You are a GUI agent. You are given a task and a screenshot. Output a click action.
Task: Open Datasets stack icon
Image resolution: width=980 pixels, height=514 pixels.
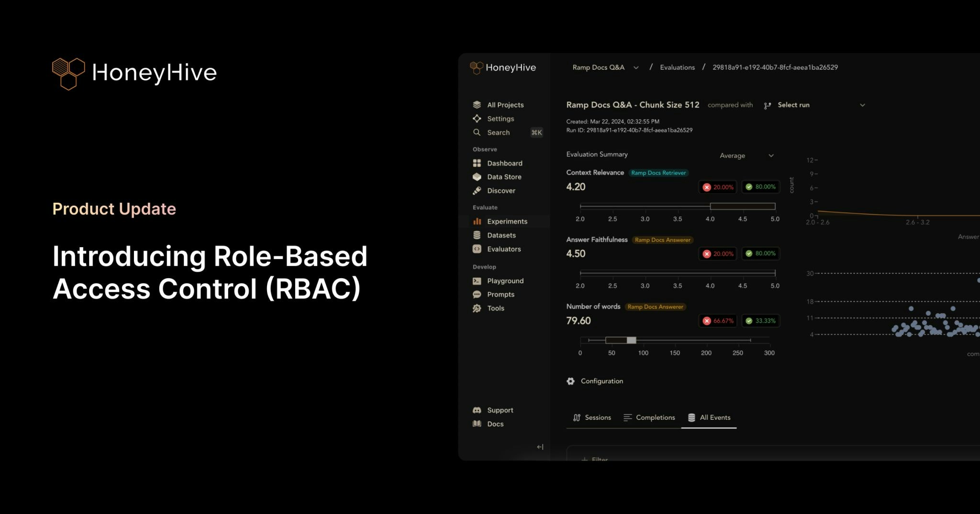coord(477,235)
